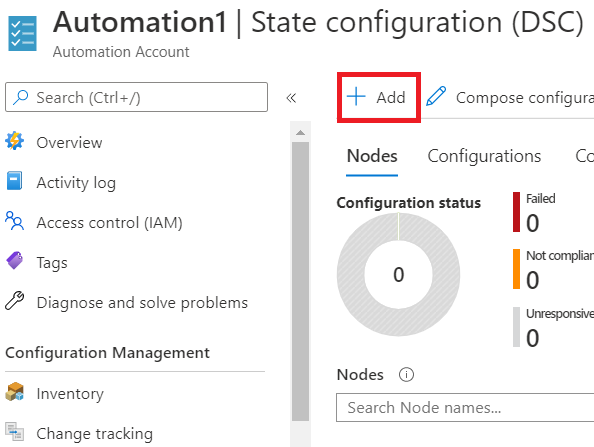Click the scrollbar up arrow
The width and height of the screenshot is (594, 447).
pos(300,133)
